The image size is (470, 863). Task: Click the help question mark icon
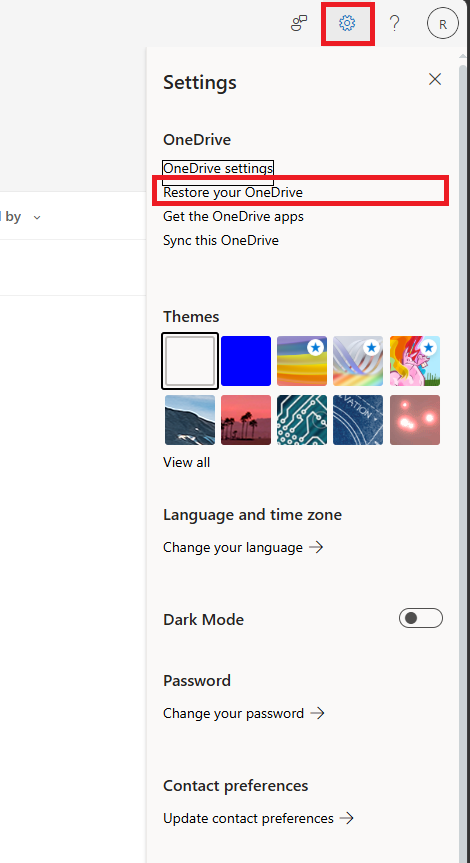[x=394, y=23]
